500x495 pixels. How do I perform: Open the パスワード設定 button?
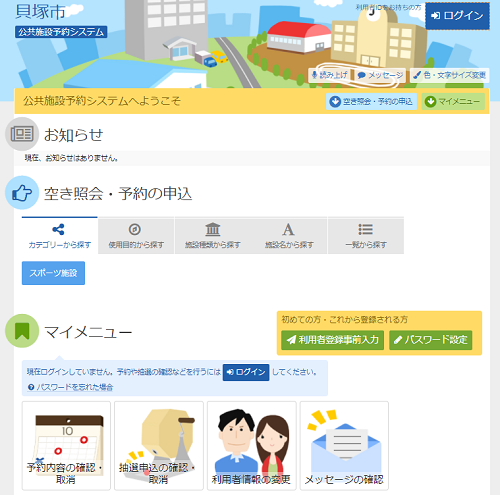[431, 340]
